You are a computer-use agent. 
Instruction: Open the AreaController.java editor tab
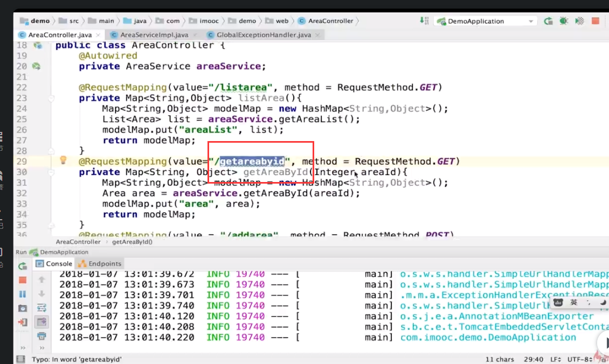(x=60, y=34)
